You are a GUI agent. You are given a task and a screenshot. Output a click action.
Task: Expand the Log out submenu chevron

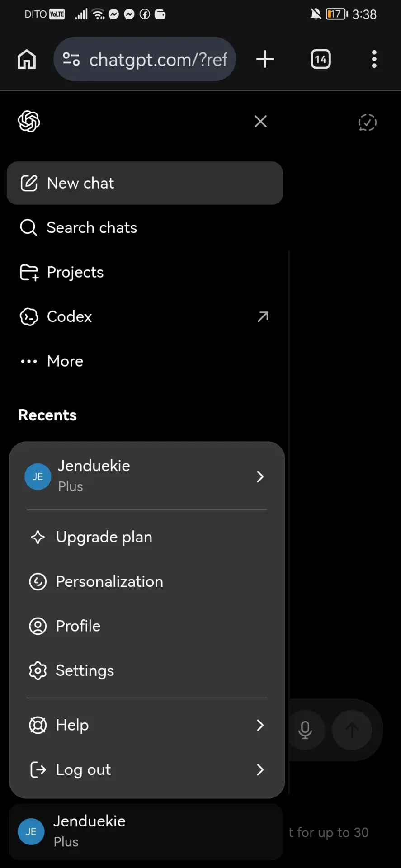pos(260,769)
